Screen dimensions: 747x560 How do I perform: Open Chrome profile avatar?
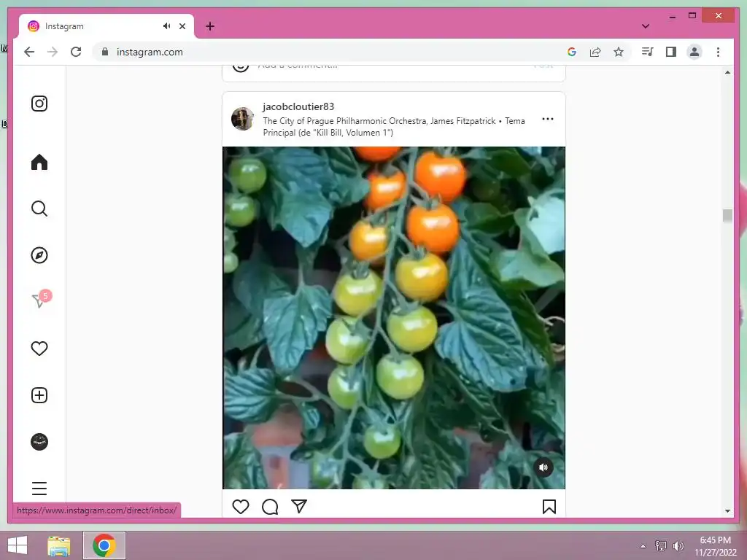tap(694, 52)
